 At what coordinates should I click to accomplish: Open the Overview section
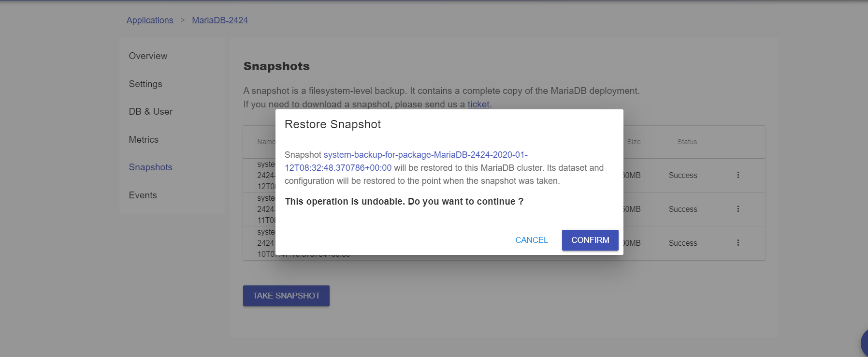click(148, 56)
